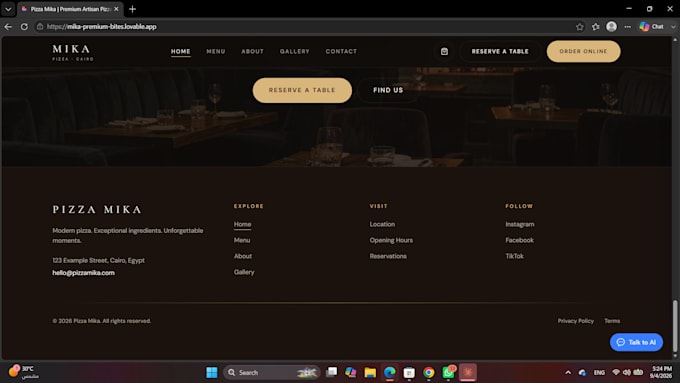
Task: Click the Order Online button
Action: (x=583, y=51)
